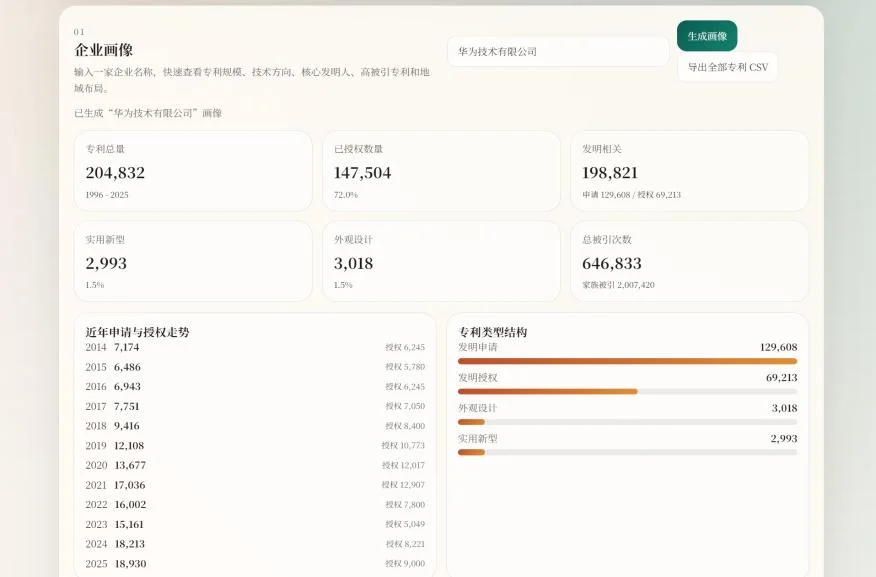Select the 专利总量 204,832 card
The width and height of the screenshot is (876, 577).
point(193,171)
